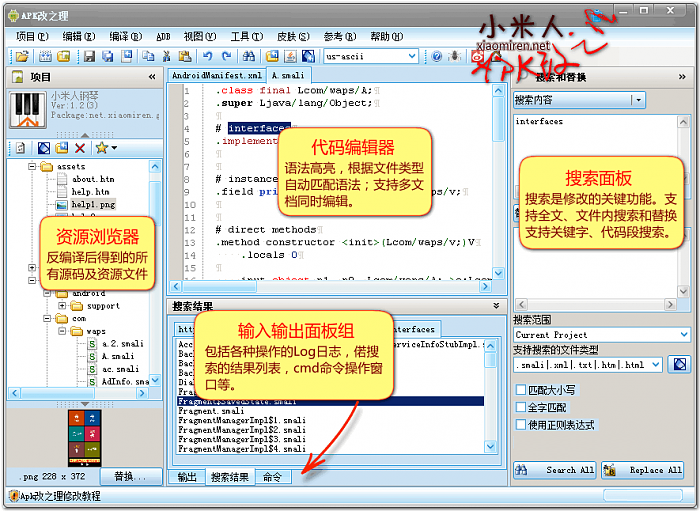700x511 pixels.
Task: Switch to the A.smali editor tab
Action: [288, 75]
